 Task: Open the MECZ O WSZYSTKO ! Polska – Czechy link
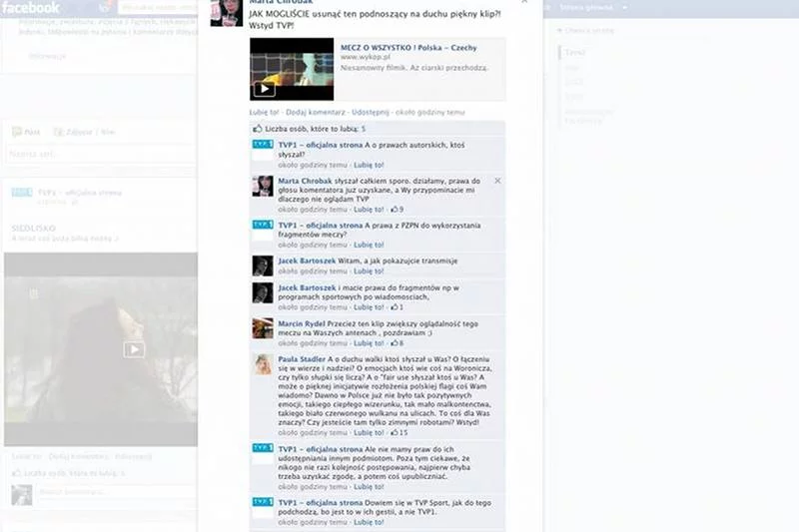[x=408, y=47]
